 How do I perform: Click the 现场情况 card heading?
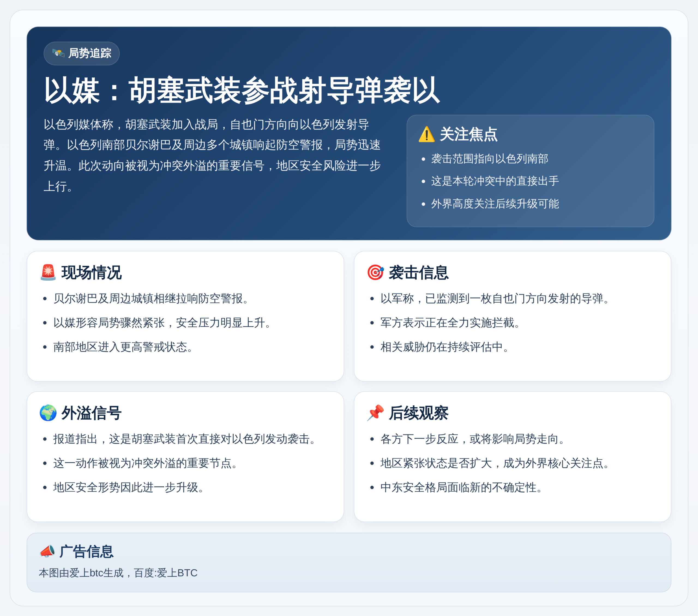pos(91,272)
